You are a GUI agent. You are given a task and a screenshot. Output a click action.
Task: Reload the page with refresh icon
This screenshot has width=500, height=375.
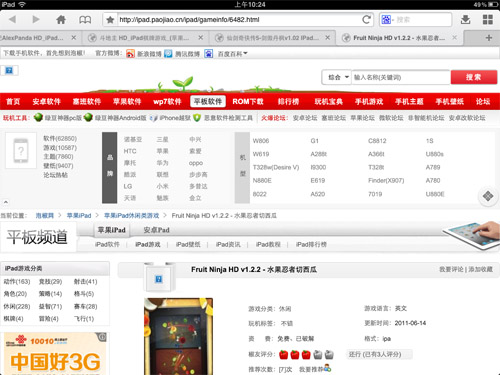tap(367, 20)
